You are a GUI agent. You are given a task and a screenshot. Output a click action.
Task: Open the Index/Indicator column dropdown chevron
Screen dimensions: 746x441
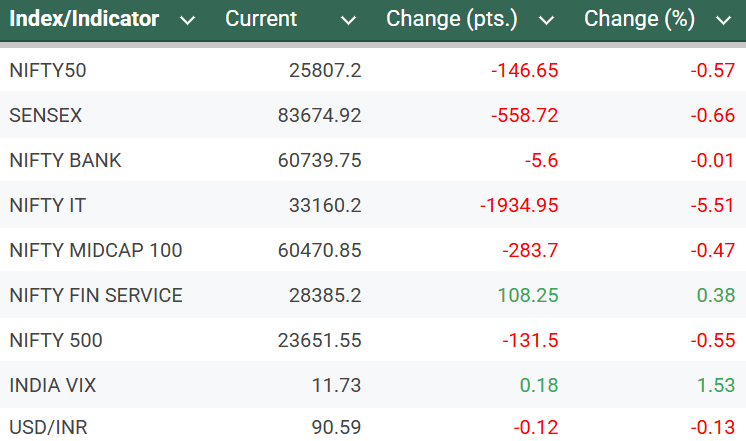point(186,20)
